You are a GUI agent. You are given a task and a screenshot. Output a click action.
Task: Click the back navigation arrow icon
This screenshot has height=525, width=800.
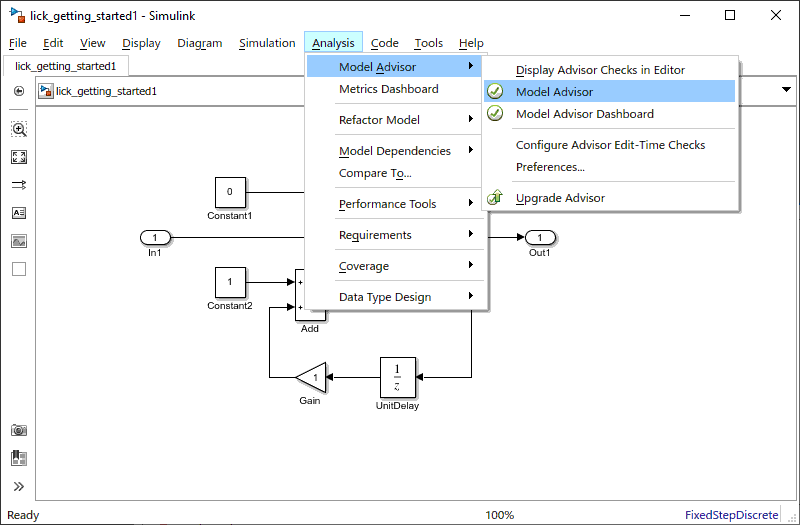19,91
